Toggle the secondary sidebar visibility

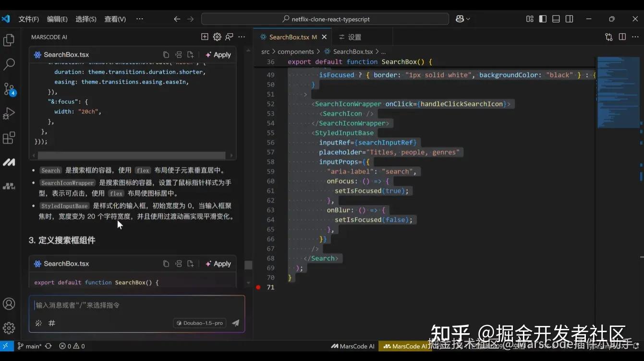point(569,19)
